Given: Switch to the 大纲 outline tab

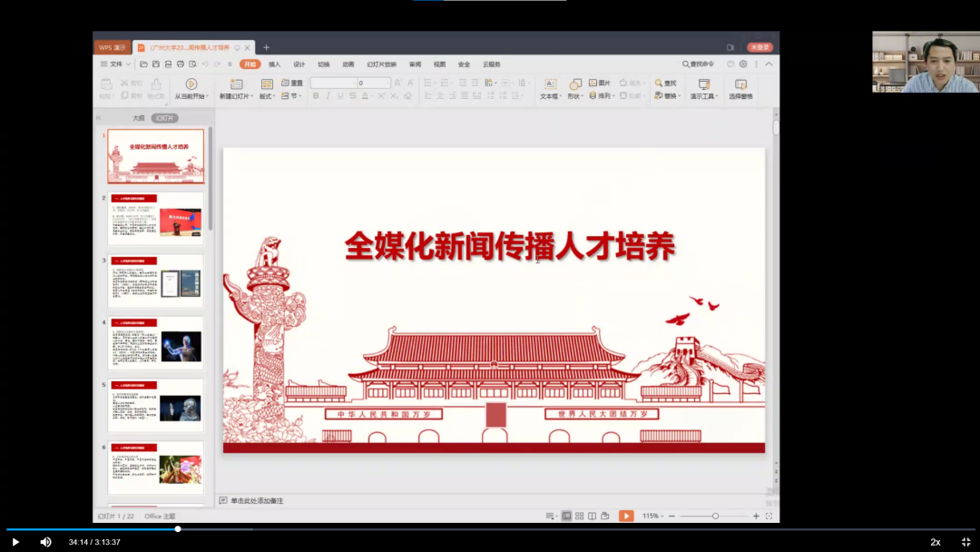Looking at the screenshot, I should 138,118.
